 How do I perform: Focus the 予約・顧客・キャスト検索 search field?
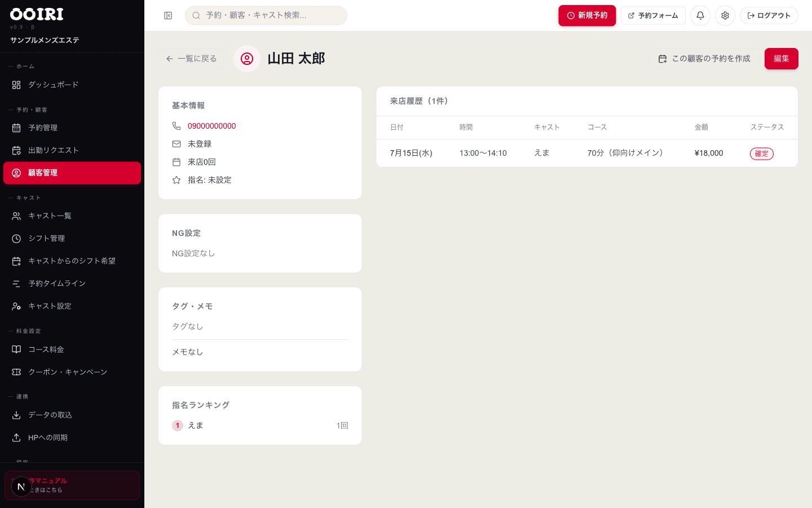(x=266, y=16)
